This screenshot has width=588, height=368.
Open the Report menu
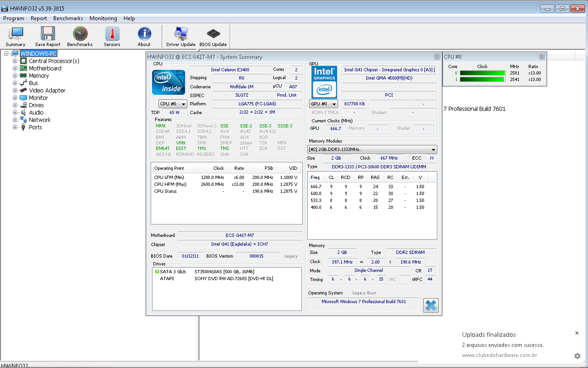[x=39, y=18]
